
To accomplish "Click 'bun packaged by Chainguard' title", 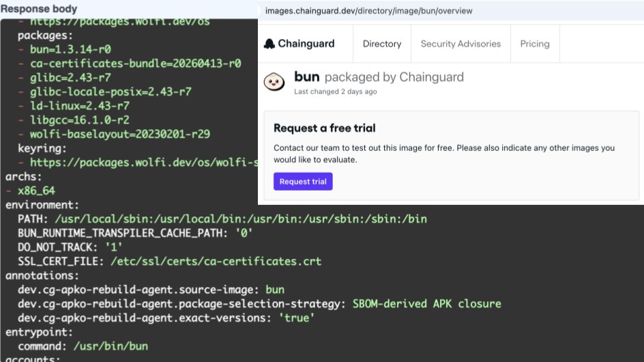I will point(379,77).
